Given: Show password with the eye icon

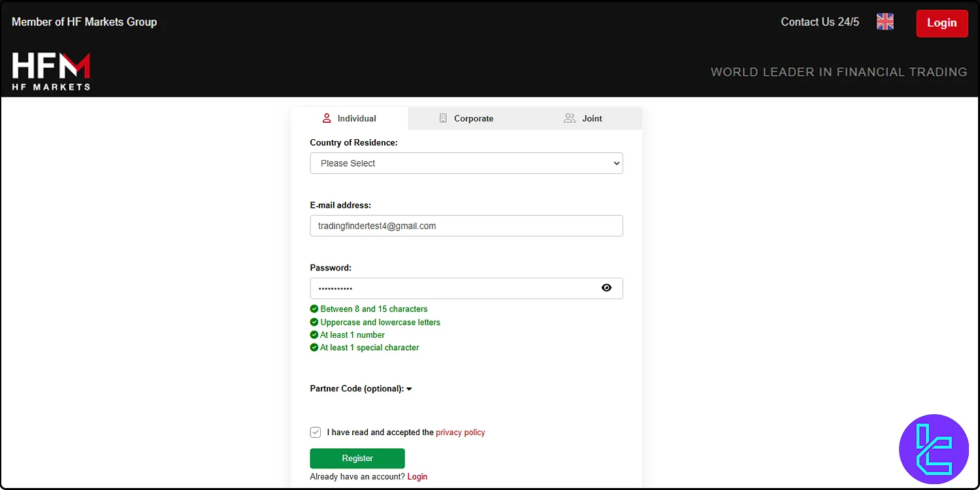Looking at the screenshot, I should point(606,287).
